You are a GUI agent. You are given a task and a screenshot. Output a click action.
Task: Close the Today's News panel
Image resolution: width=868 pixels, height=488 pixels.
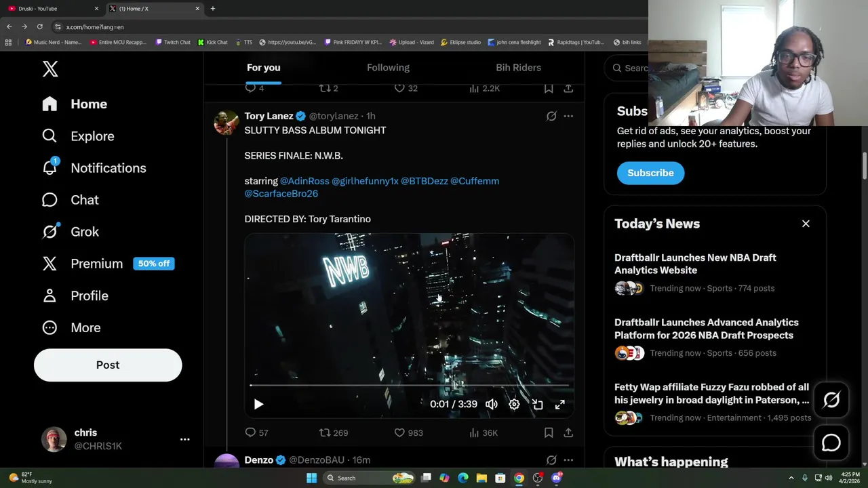[x=806, y=224]
